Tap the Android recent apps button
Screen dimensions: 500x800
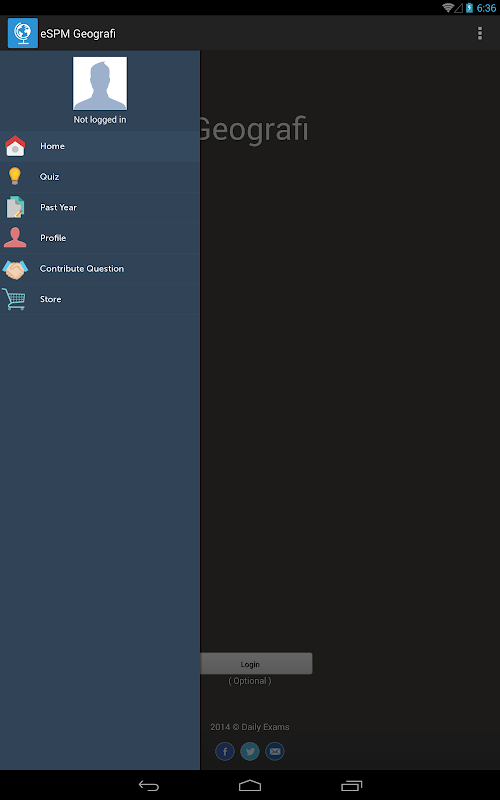click(x=352, y=786)
